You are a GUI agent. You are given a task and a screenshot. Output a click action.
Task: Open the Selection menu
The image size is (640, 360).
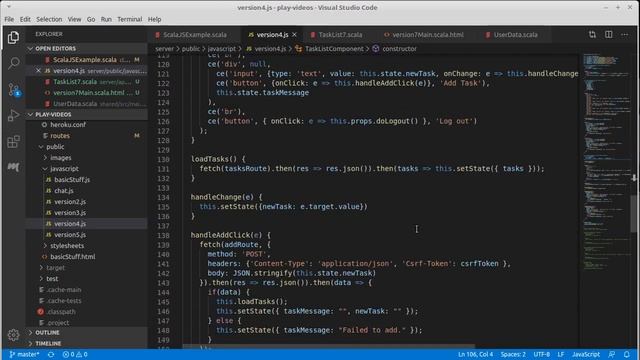pos(49,19)
